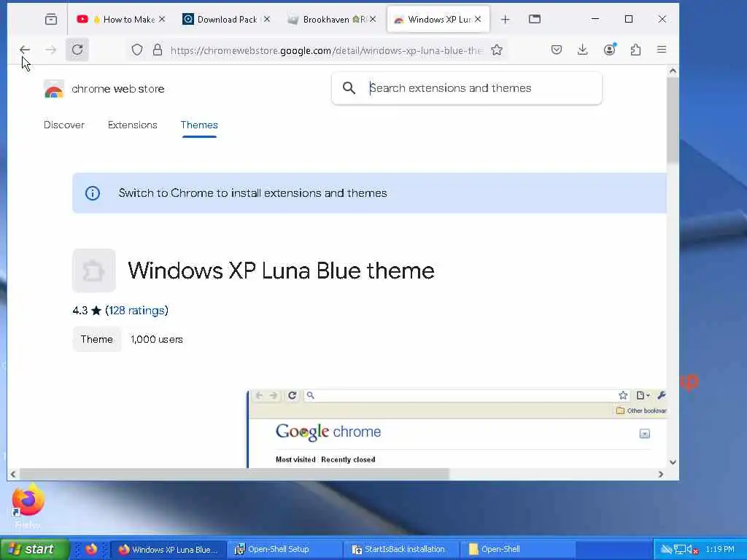Click the magnifier icon in search box
Viewport: 747px width, 560px height.
click(x=349, y=88)
